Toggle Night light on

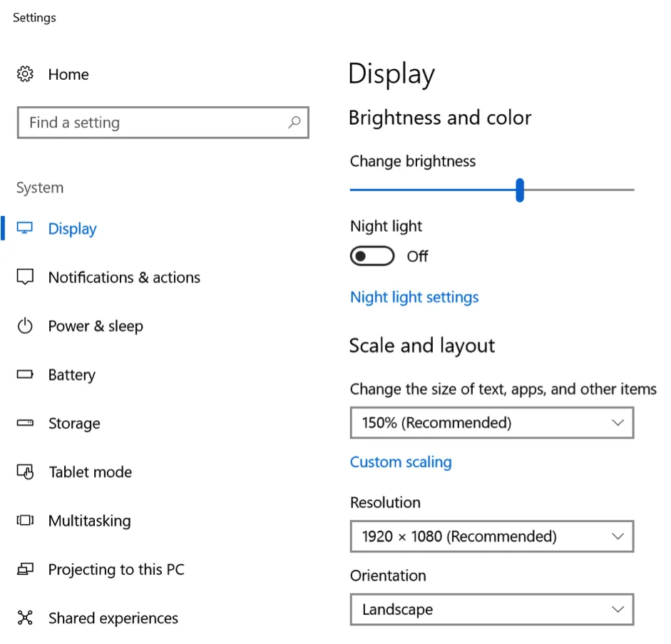click(x=372, y=255)
